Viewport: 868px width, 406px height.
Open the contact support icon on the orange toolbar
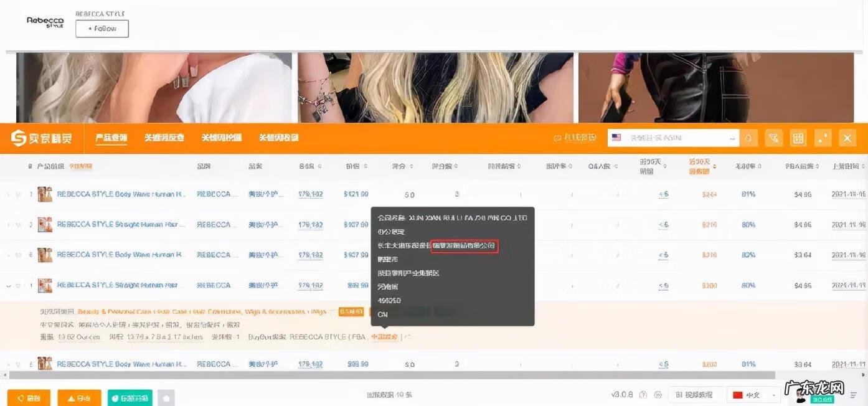pos(773,138)
